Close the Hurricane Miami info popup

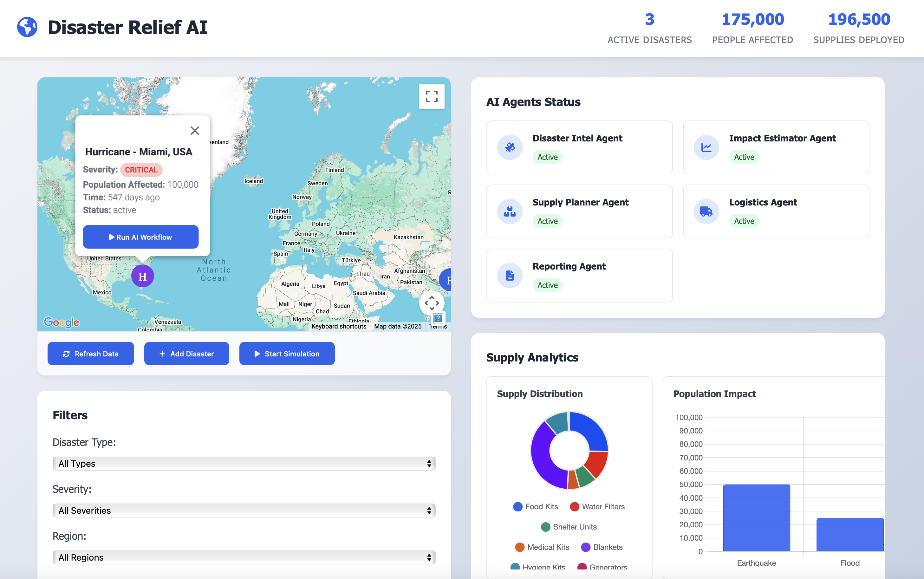(194, 131)
